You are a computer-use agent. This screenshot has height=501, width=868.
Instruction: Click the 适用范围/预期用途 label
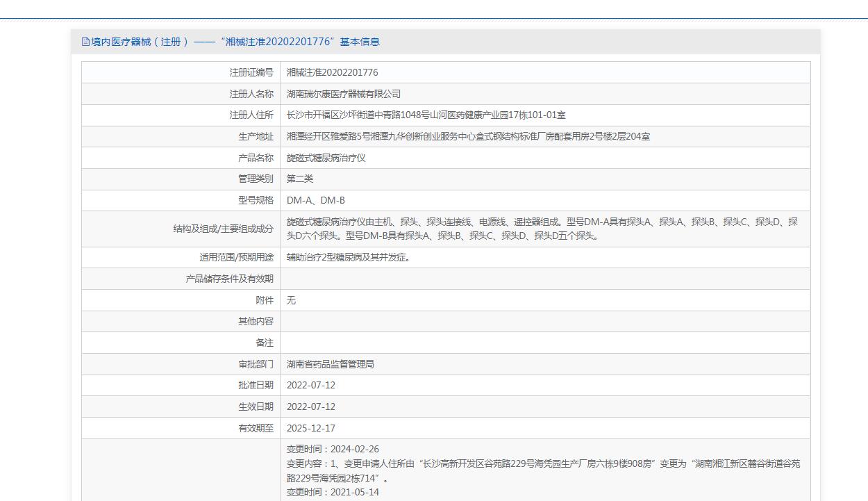coord(237,257)
